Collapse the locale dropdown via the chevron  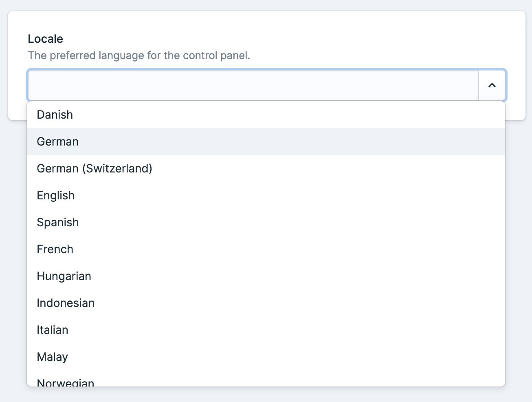[x=492, y=85]
